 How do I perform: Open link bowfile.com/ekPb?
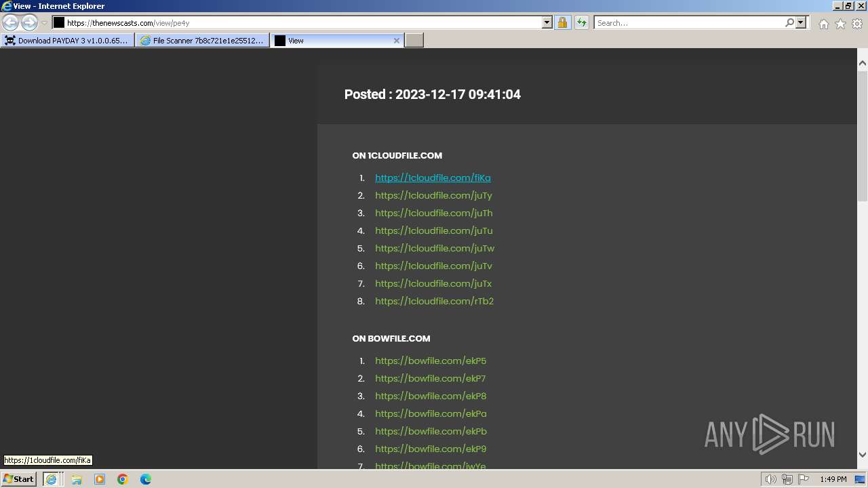431,431
